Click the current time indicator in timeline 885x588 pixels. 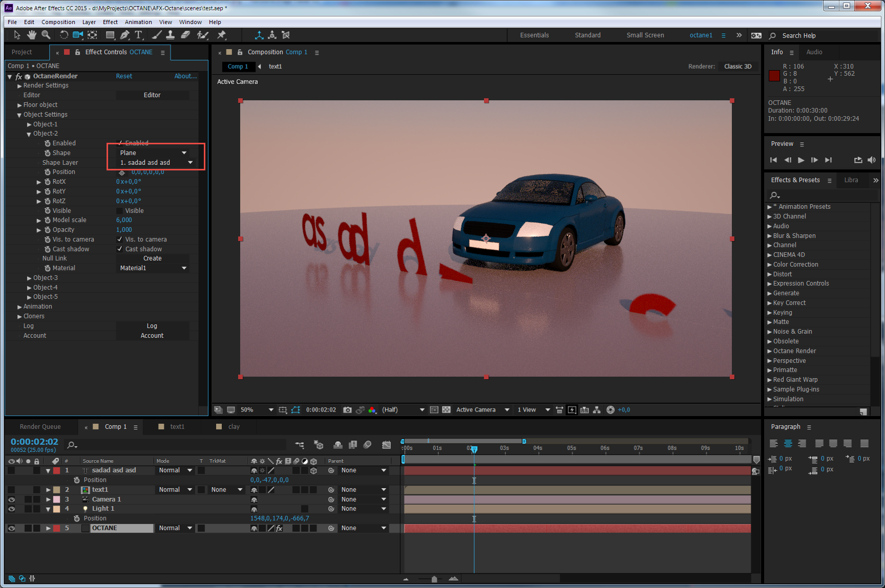point(474,449)
